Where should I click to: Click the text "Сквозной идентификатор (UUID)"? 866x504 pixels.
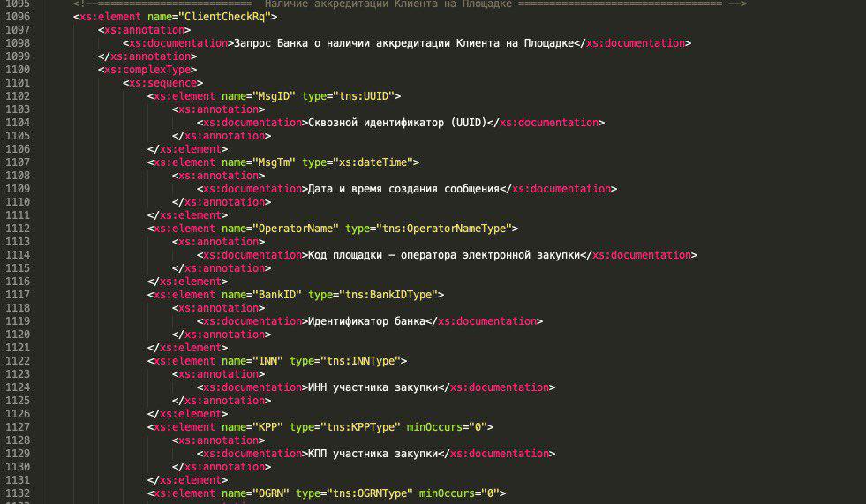pyautogui.click(x=397, y=123)
